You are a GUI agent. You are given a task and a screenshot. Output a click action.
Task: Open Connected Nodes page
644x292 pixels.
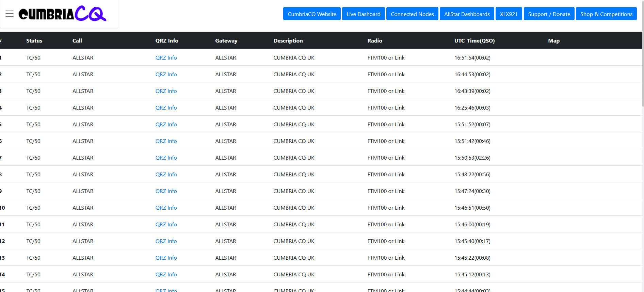[412, 14]
